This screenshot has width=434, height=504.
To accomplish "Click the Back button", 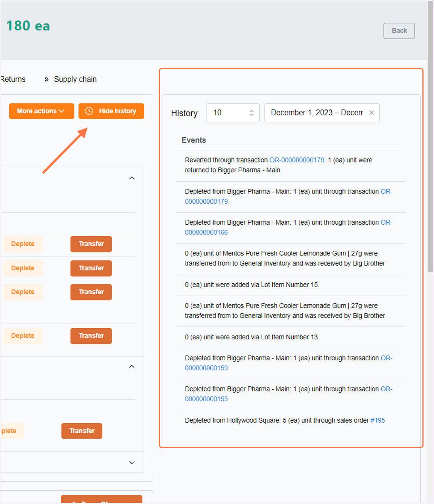I will pyautogui.click(x=399, y=31).
